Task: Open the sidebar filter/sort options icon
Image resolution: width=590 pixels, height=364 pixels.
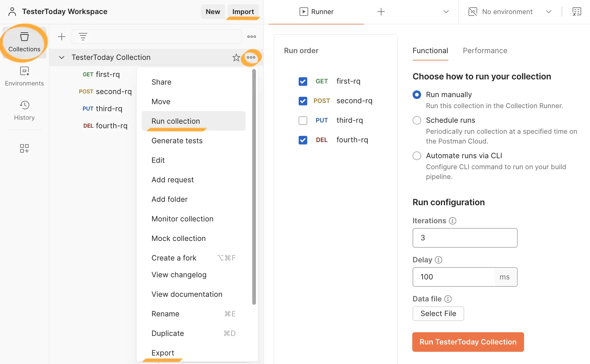Action: click(83, 36)
